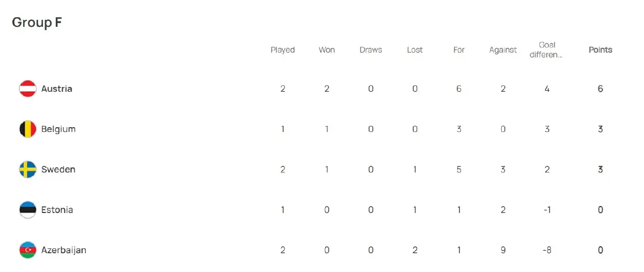644x272 pixels.
Task: Click the Austria flag icon
Action: pos(28,89)
